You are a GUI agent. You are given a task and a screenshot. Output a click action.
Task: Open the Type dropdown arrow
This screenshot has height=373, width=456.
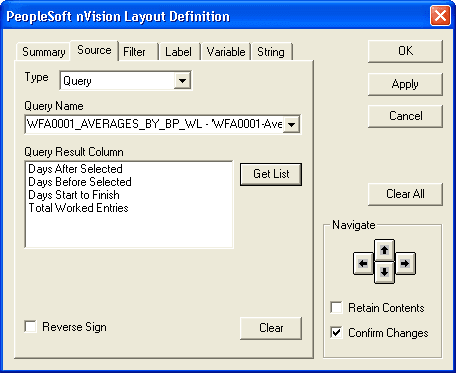tap(182, 81)
